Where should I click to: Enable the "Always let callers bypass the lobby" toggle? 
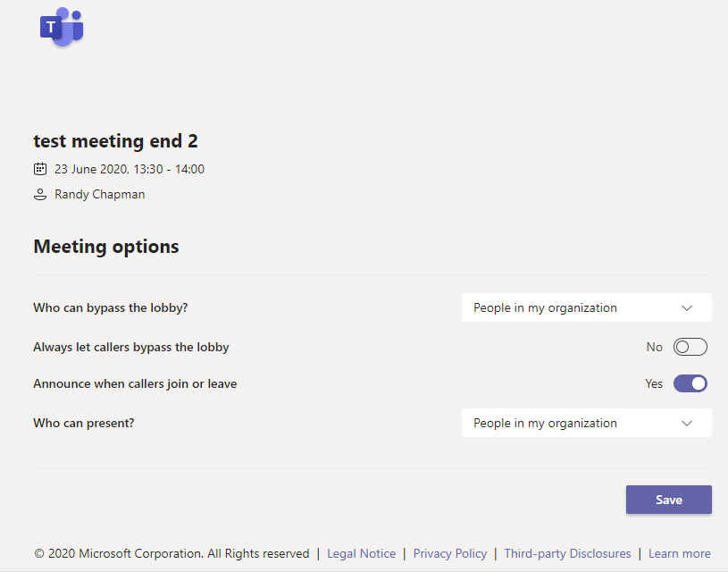690,347
